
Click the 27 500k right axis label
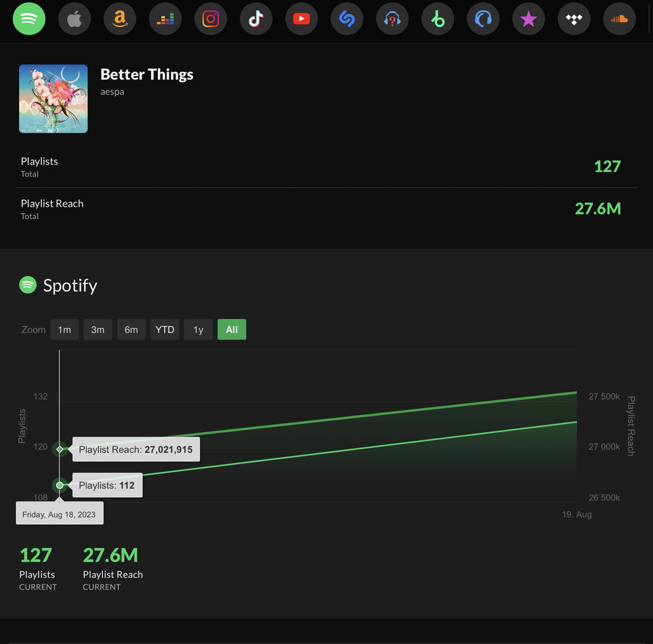(x=604, y=397)
